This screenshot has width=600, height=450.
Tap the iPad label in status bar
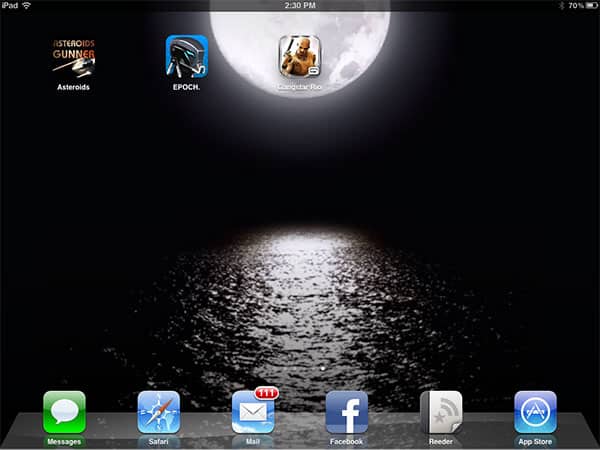pyautogui.click(x=10, y=6)
